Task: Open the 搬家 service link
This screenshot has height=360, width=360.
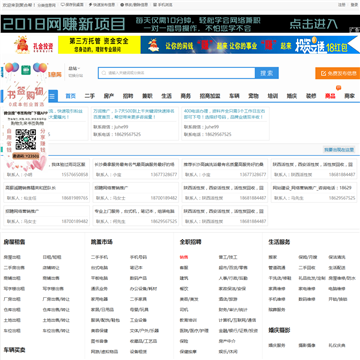Action: (x=273, y=257)
